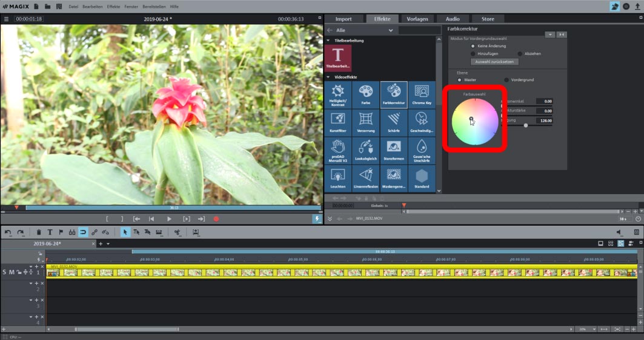Select the Hinzufügen radio option
This screenshot has width=644, height=340.
tap(473, 54)
